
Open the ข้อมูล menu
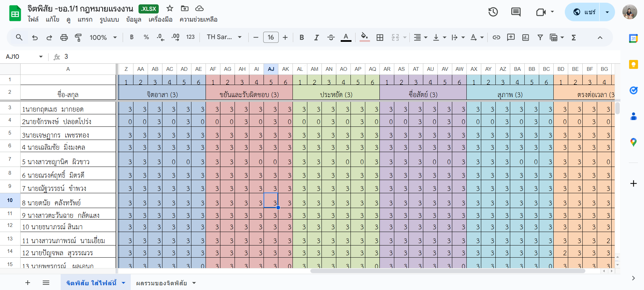[x=134, y=20]
